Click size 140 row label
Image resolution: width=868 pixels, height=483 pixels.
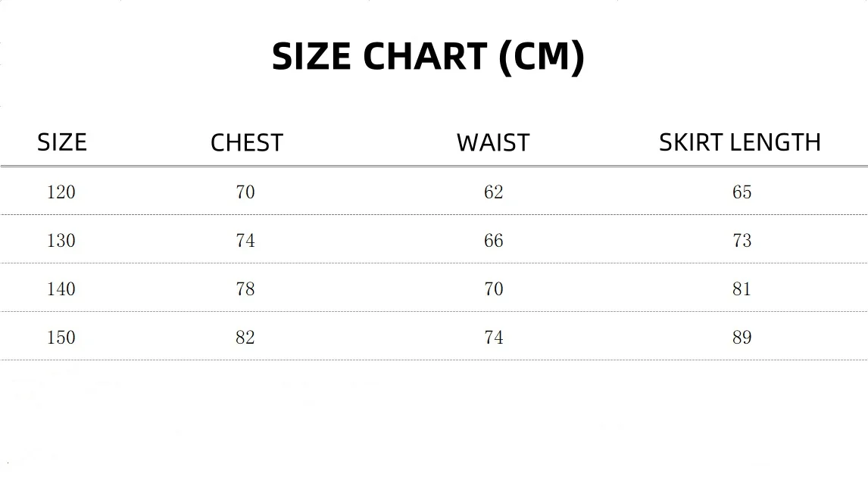pos(61,288)
